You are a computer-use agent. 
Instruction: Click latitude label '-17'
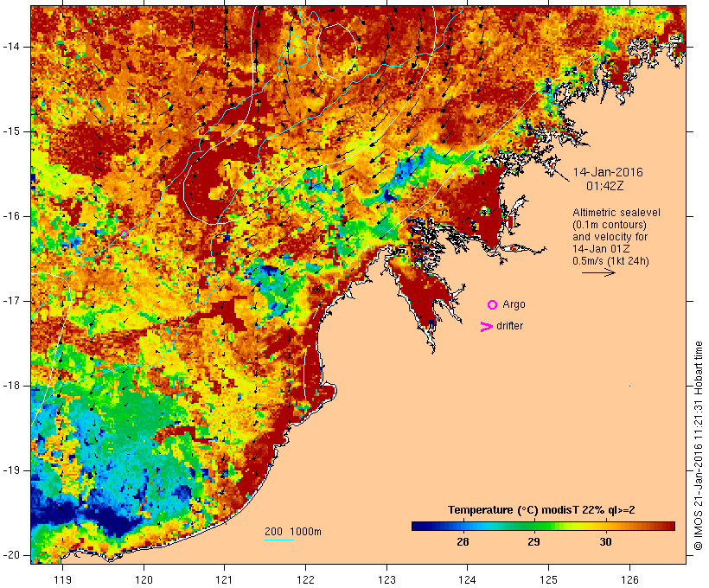point(11,301)
